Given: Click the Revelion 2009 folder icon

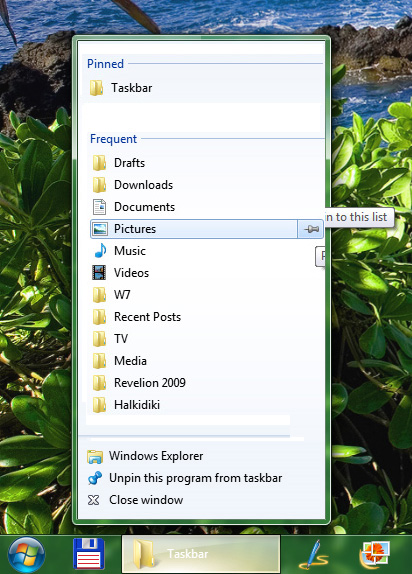Looking at the screenshot, I should [99, 383].
